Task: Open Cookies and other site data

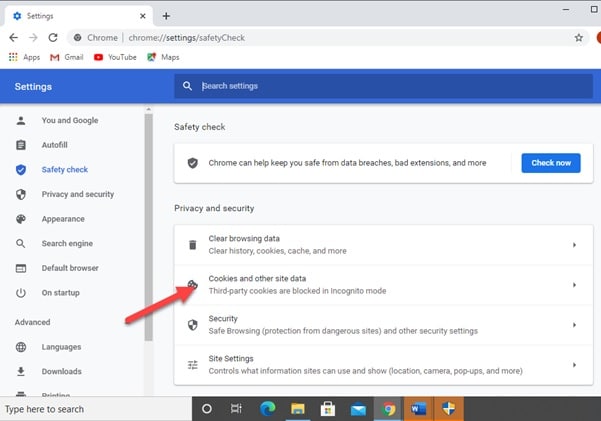Action: click(384, 285)
